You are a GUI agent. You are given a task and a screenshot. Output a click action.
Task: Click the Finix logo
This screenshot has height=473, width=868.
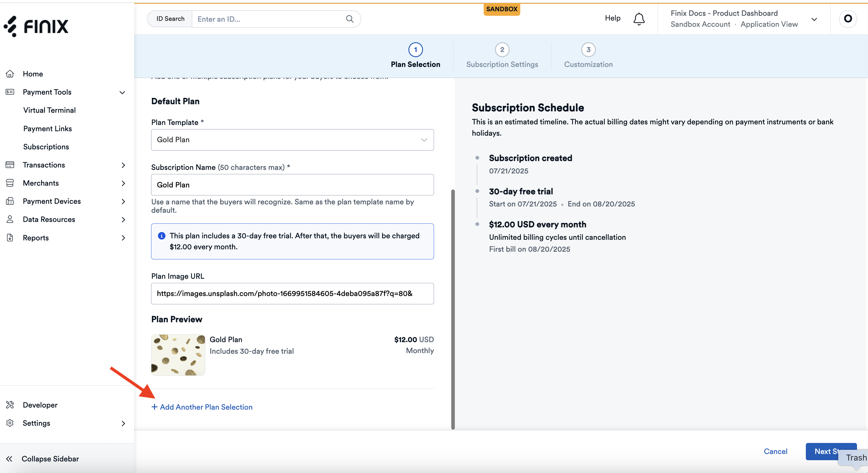click(36, 26)
